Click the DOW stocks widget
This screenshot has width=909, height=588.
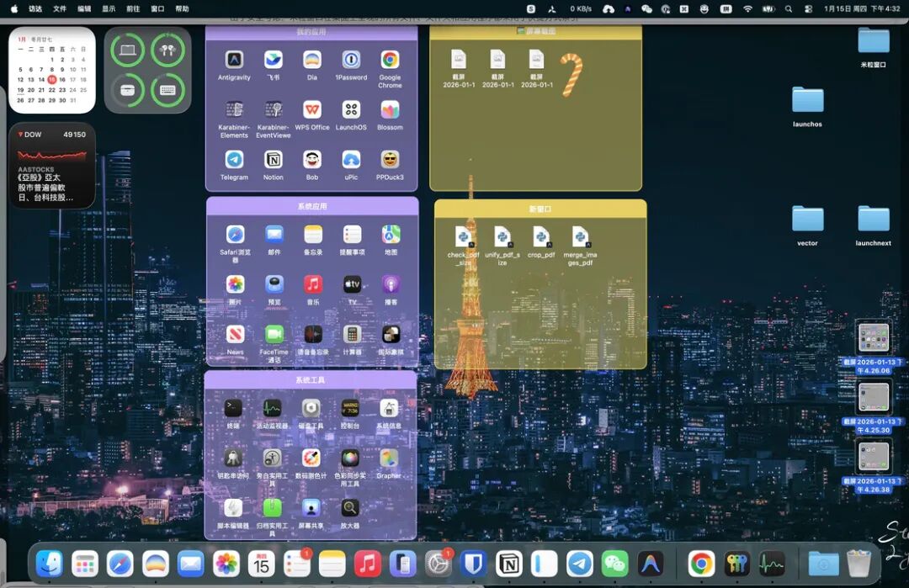pos(52,165)
